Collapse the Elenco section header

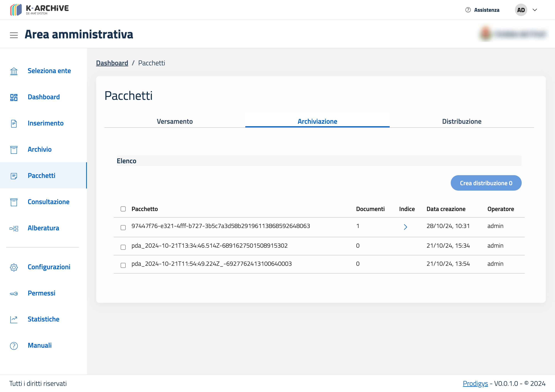coord(126,161)
